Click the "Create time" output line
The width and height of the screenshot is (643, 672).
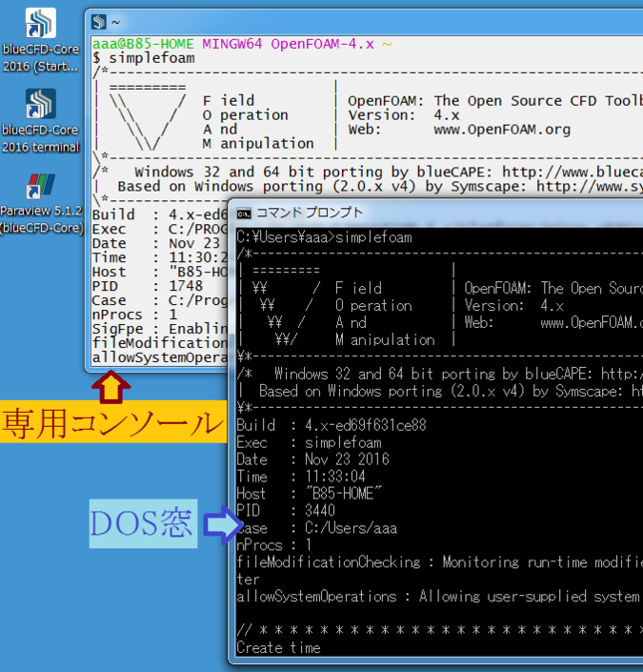278,647
